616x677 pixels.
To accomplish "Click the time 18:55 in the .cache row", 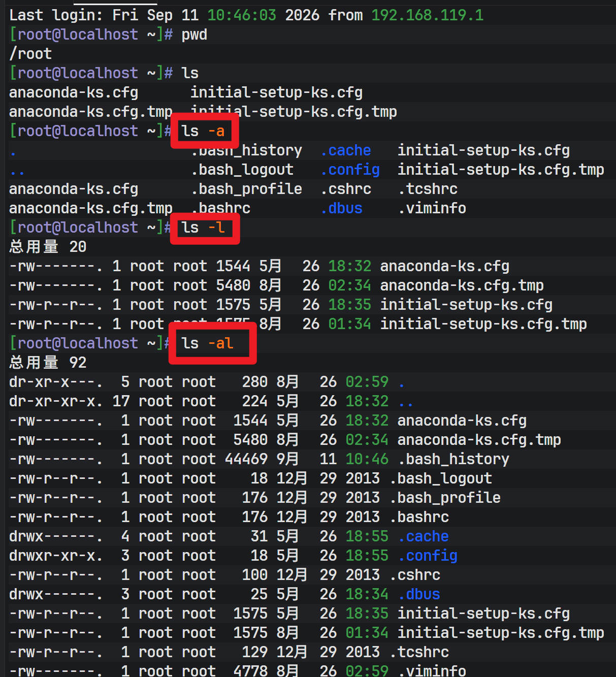I will click(x=367, y=536).
